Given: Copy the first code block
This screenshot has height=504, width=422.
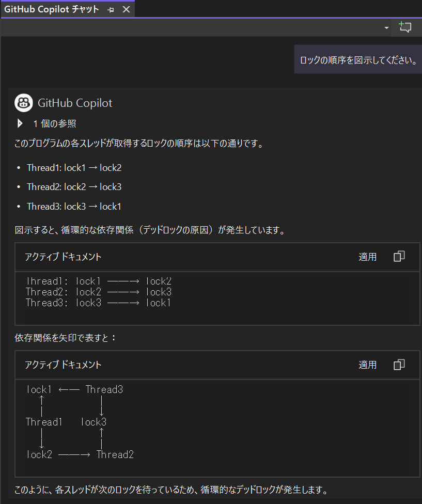Looking at the screenshot, I should 399,257.
